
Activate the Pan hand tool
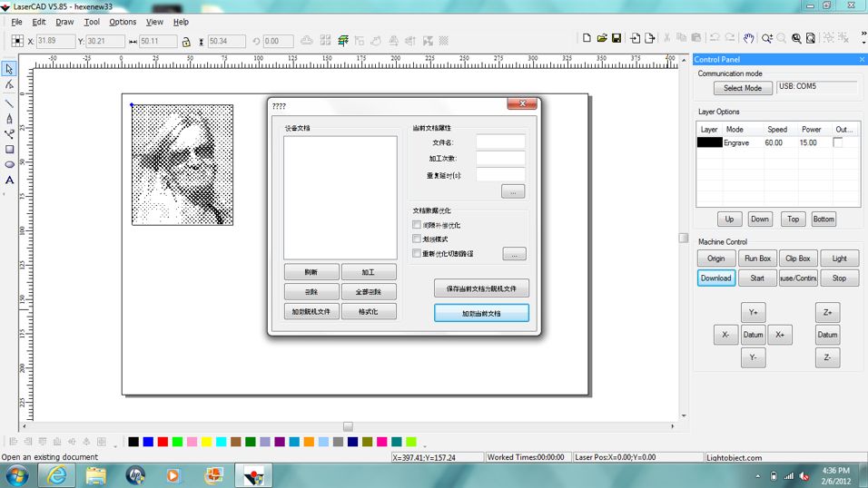coord(748,38)
